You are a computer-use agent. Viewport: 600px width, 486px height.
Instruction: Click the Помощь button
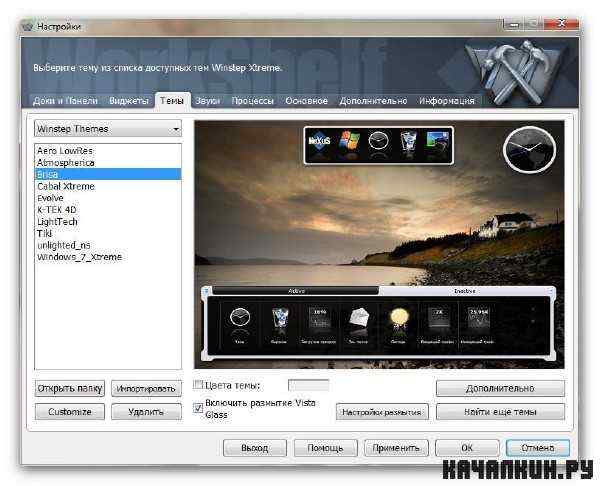click(325, 448)
